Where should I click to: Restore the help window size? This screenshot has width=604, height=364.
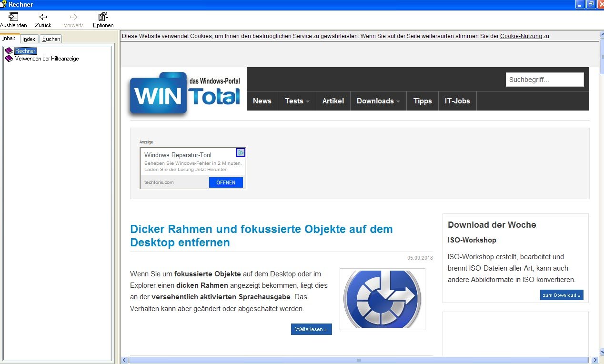click(x=591, y=4)
